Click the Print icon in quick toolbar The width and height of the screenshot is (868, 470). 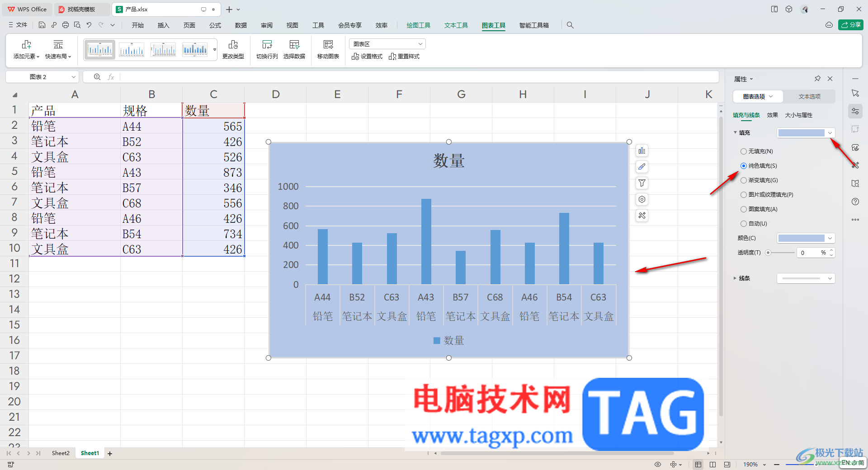point(66,25)
